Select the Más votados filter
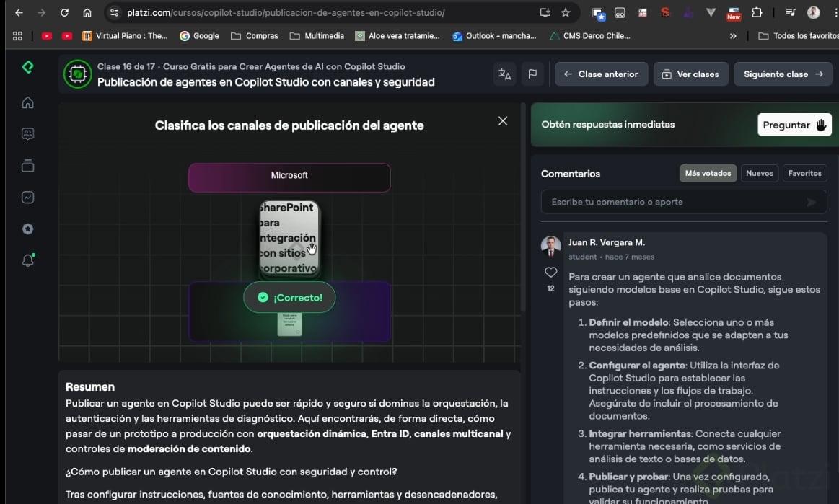The width and height of the screenshot is (839, 504). 708,173
